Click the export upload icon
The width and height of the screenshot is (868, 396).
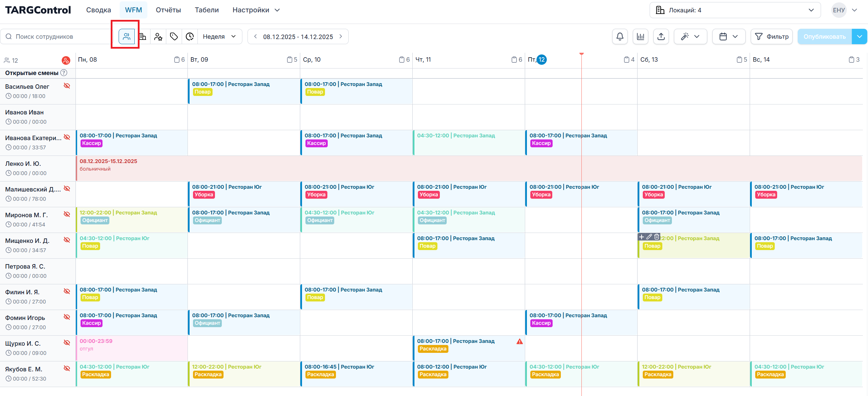coord(661,37)
